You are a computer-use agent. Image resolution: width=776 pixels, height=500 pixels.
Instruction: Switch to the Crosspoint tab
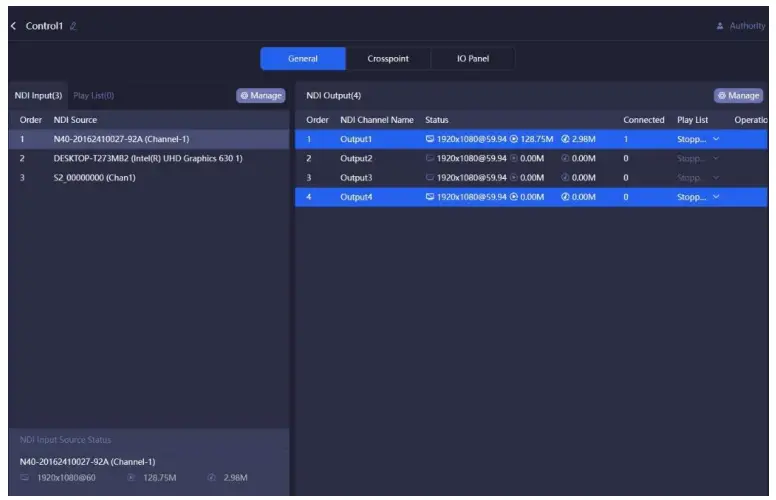388,58
